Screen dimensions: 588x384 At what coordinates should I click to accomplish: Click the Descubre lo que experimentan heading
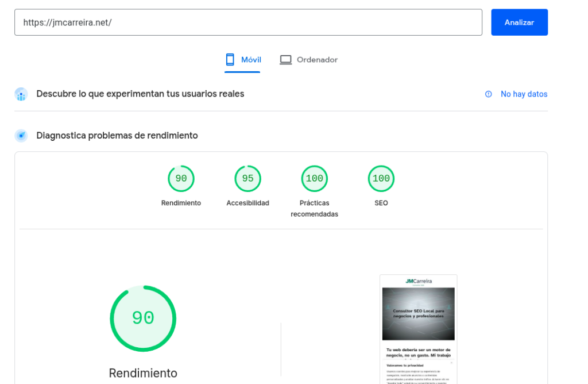[x=139, y=93]
